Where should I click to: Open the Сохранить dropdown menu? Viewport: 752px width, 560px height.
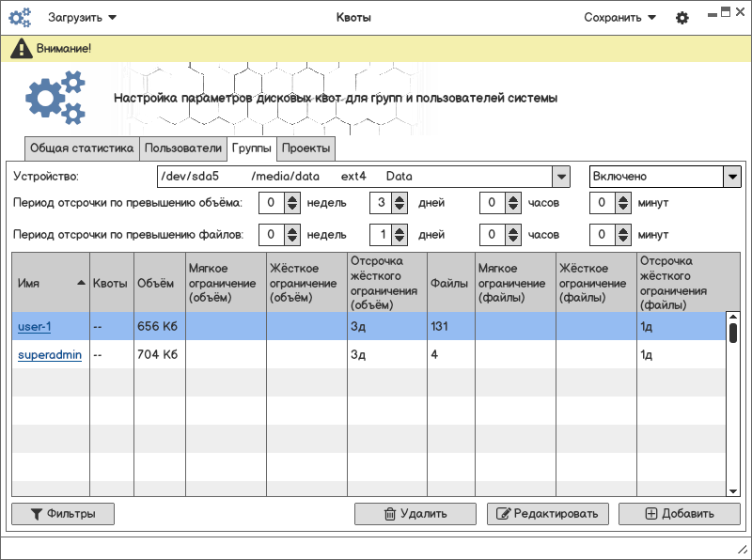pos(619,18)
